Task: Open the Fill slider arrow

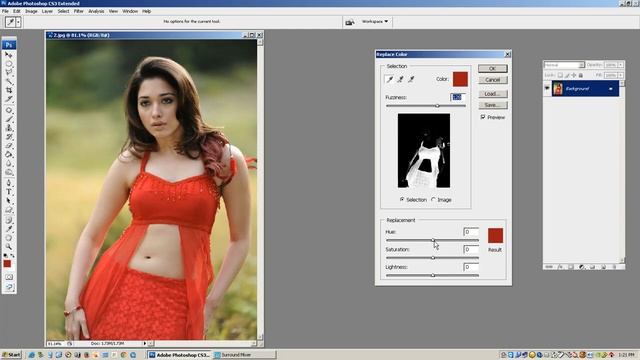Action: (x=620, y=75)
